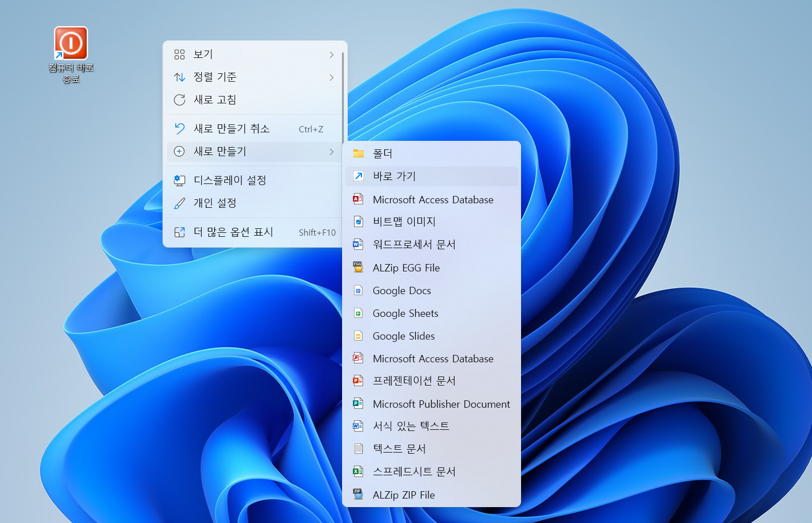Click the 디스플레이 설정 monitor icon
Viewport: 812px width, 523px height.
pos(180,181)
